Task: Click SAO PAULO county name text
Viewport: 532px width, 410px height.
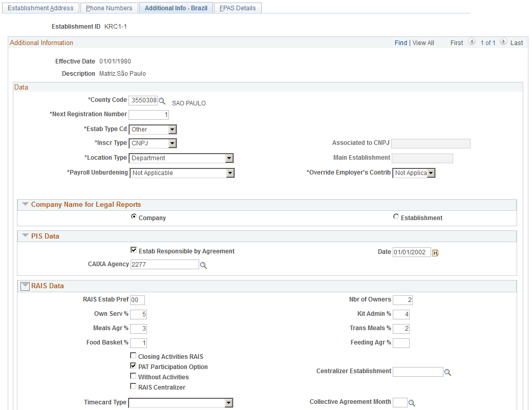Action: coord(188,103)
